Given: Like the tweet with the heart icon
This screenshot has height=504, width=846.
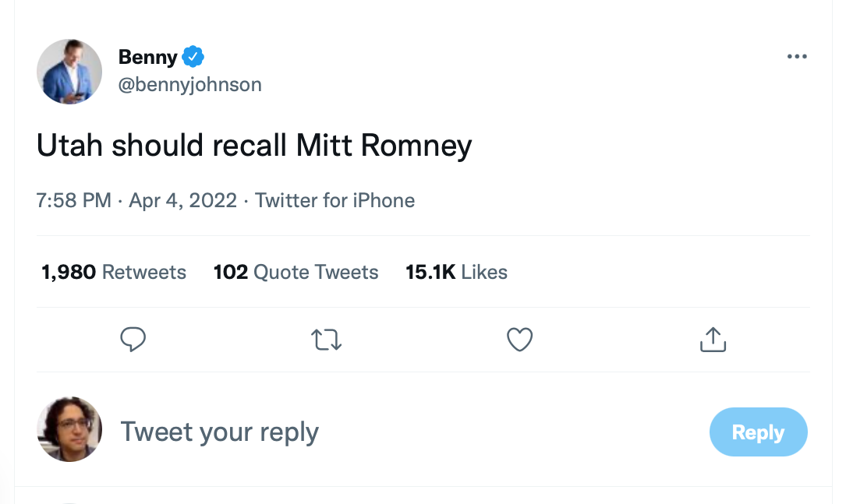Looking at the screenshot, I should click(519, 340).
